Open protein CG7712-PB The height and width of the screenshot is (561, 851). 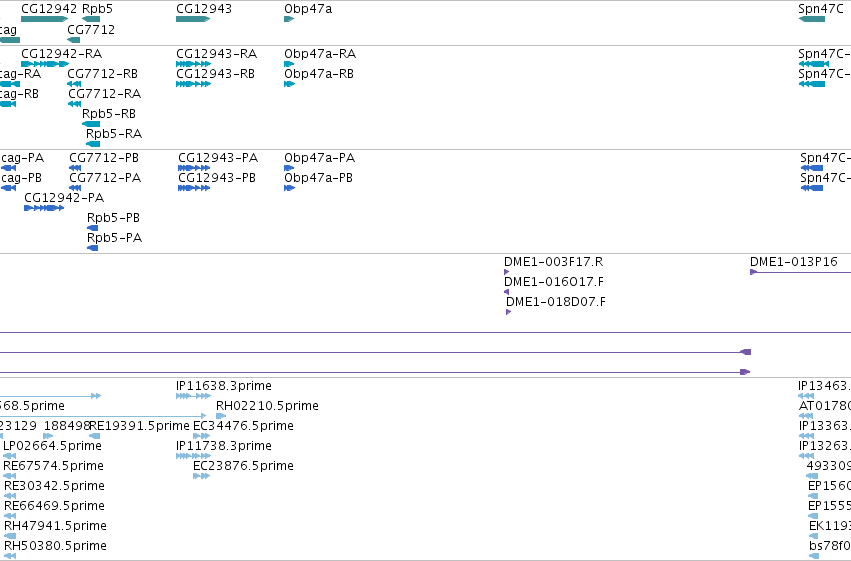click(x=104, y=158)
